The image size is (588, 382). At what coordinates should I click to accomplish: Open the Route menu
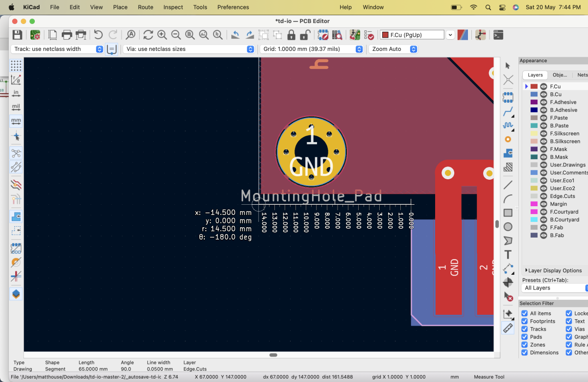click(146, 7)
